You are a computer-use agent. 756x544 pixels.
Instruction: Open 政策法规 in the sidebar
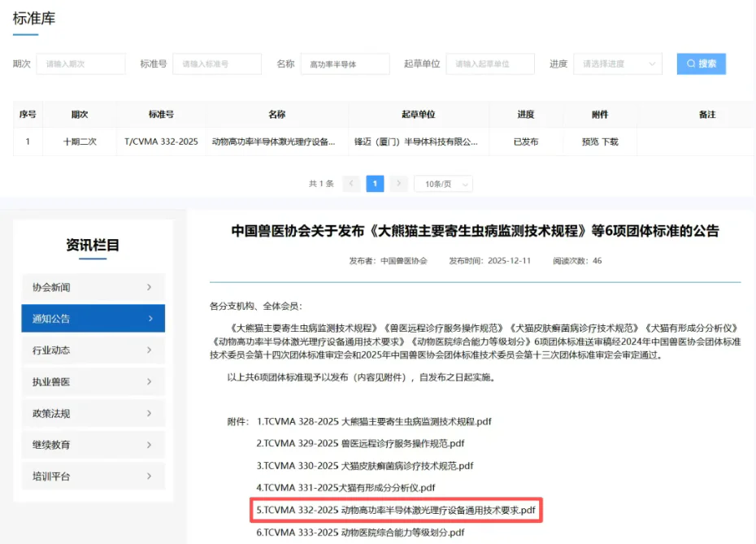93,413
